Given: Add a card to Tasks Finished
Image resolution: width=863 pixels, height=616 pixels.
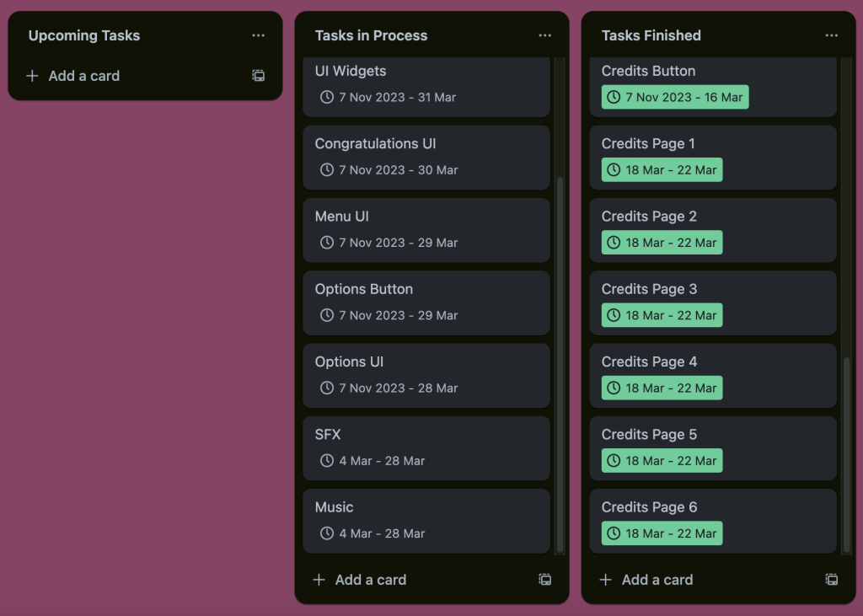Looking at the screenshot, I should pyautogui.click(x=657, y=580).
